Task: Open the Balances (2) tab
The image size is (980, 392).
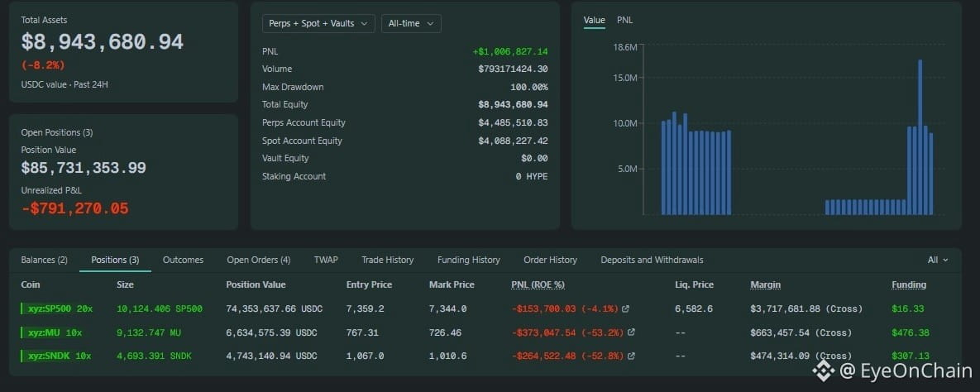Action: click(45, 260)
